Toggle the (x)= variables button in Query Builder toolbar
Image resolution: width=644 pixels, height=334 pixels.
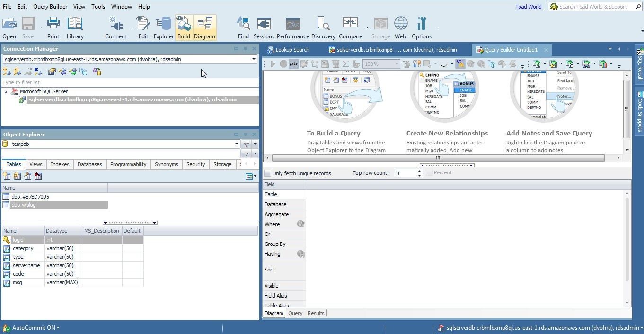click(293, 64)
